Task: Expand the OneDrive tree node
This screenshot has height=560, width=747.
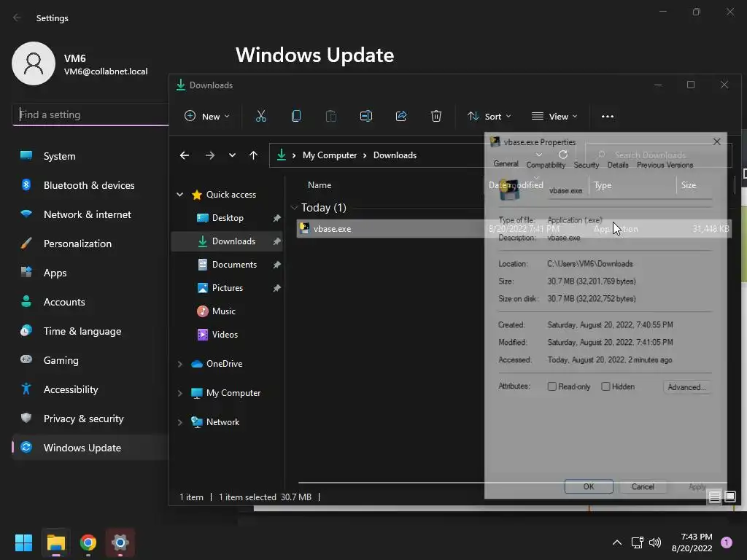Action: point(180,364)
